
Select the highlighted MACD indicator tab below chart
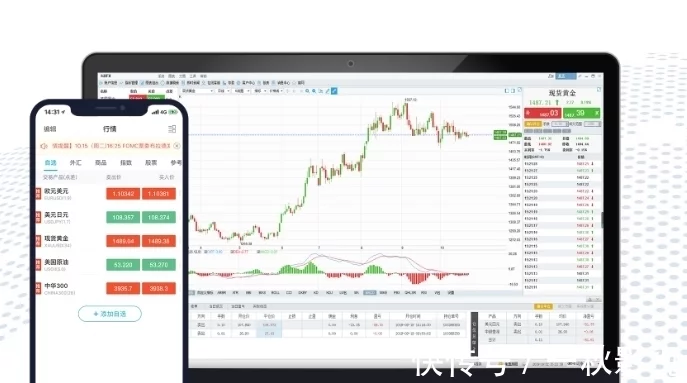[370, 292]
